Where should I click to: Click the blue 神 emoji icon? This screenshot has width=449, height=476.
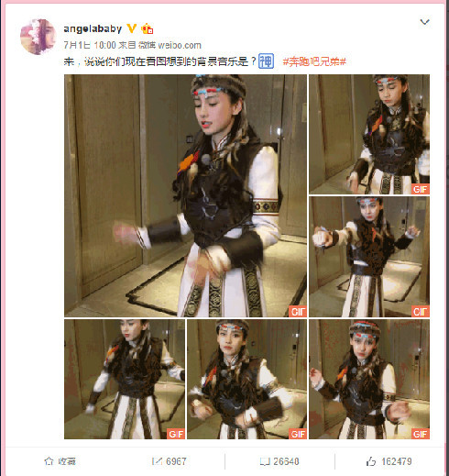266,61
